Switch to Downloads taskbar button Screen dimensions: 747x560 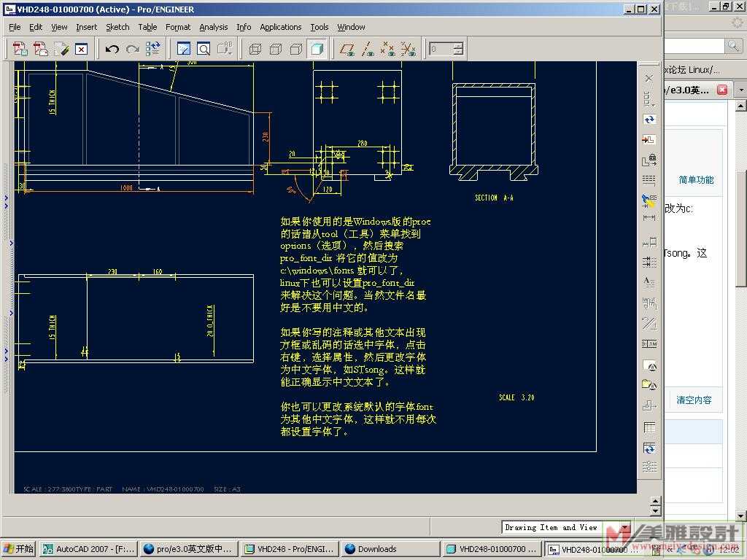point(390,549)
